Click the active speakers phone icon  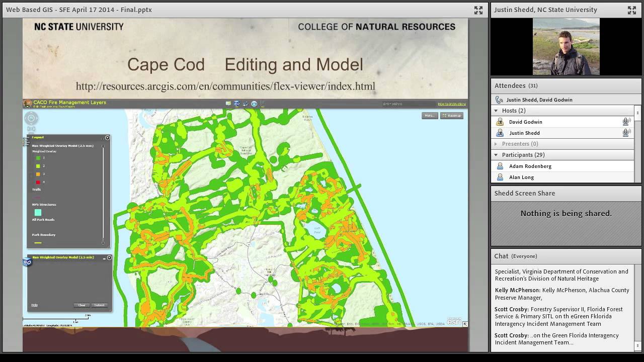click(x=499, y=100)
